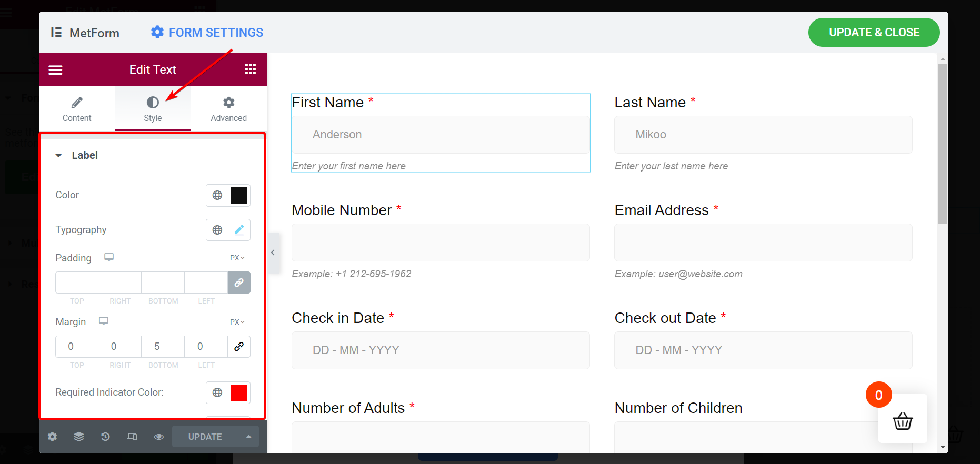Open global fonts for Typography
This screenshot has width=980, height=464.
(217, 230)
